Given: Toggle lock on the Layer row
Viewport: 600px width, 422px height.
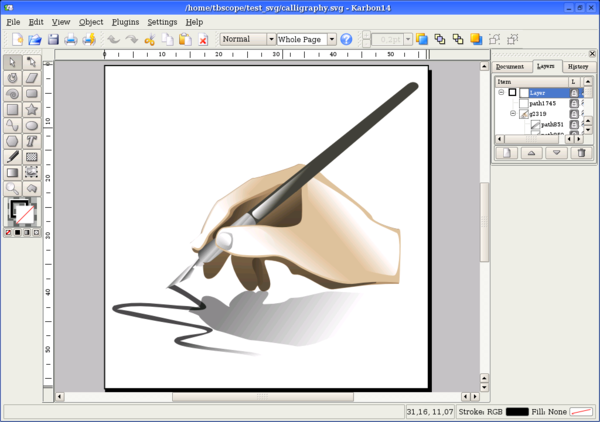Looking at the screenshot, I should point(574,92).
